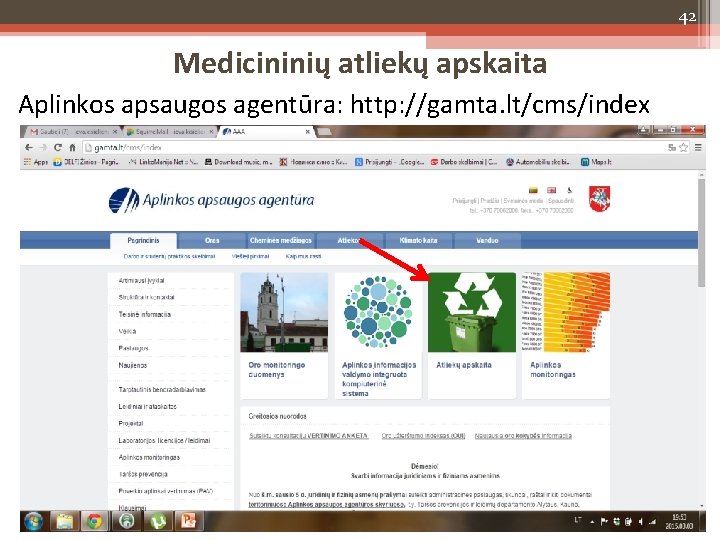Viewport: 720px width, 540px height.
Task: Click the blue-green bubbles system thumbnail
Action: [x=378, y=312]
